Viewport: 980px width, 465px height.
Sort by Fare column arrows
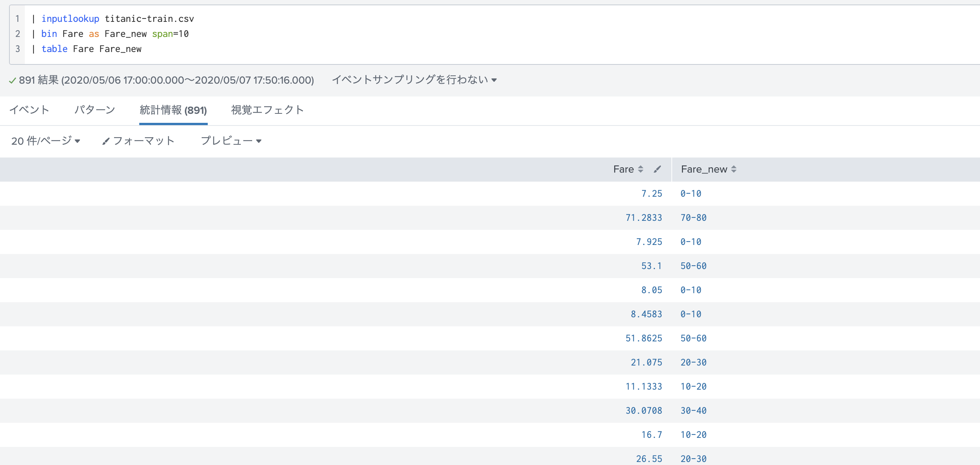(x=641, y=169)
